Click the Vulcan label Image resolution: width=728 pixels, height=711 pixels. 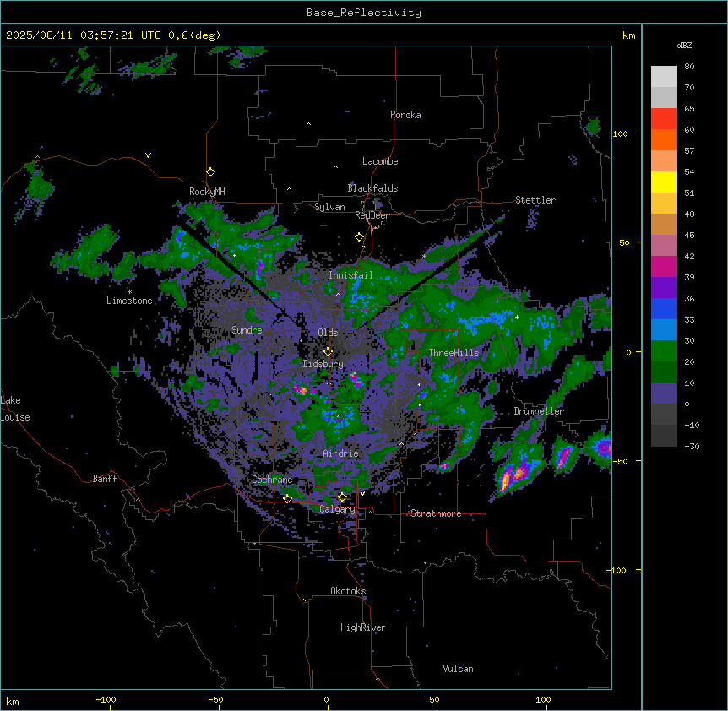click(458, 669)
